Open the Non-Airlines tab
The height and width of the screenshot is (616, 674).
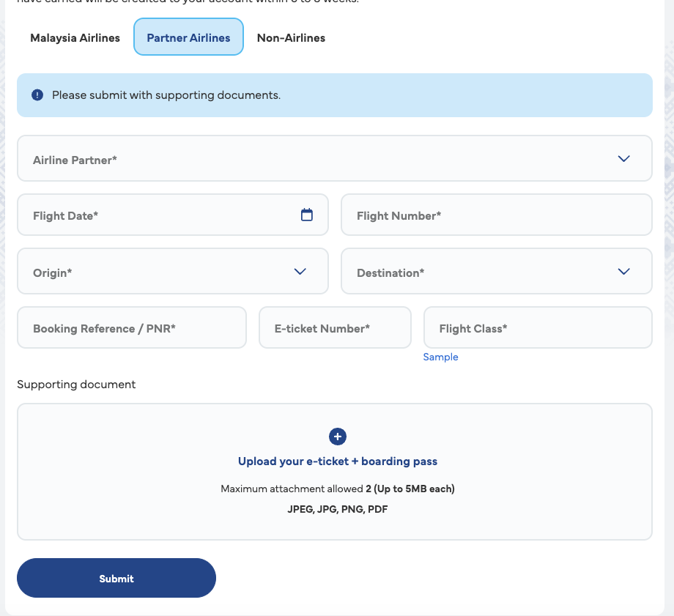coord(291,37)
